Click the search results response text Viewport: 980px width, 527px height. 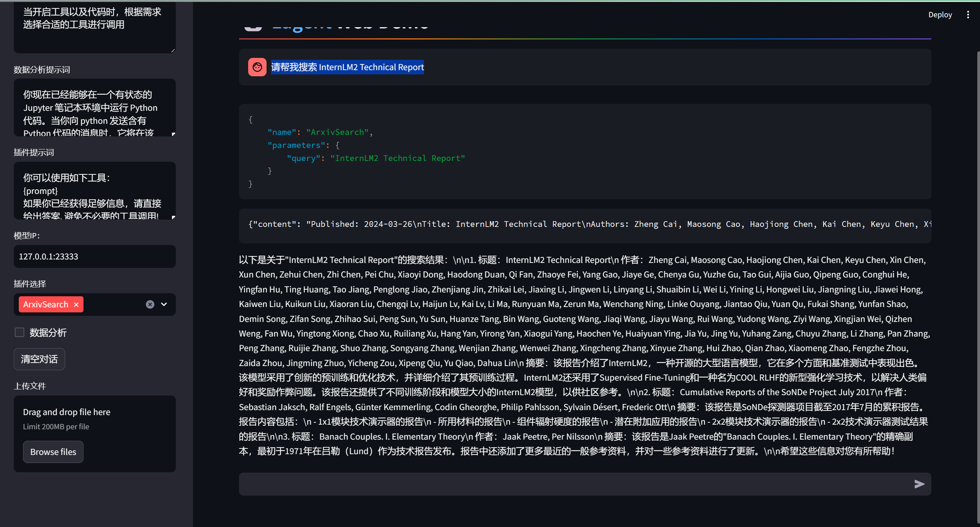[x=584, y=355]
